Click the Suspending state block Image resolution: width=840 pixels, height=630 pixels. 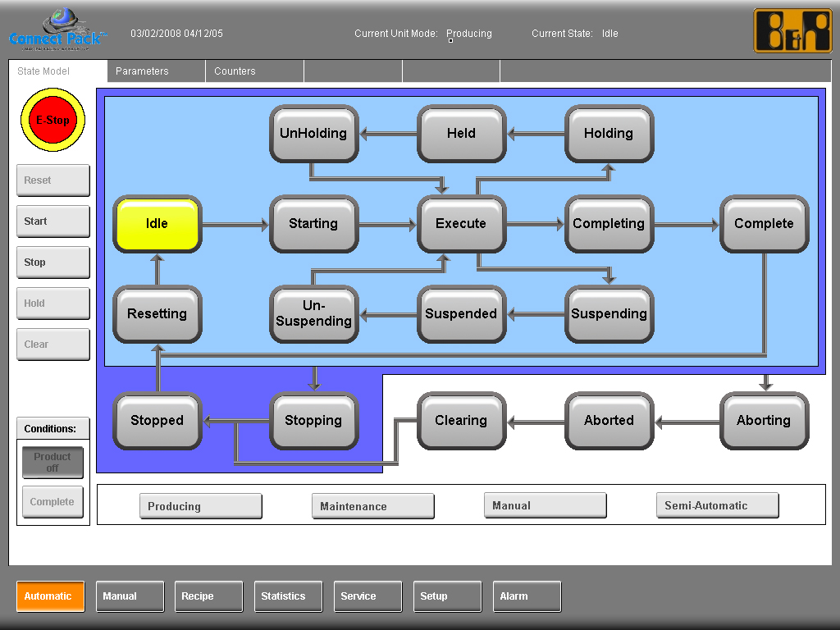[x=609, y=314]
